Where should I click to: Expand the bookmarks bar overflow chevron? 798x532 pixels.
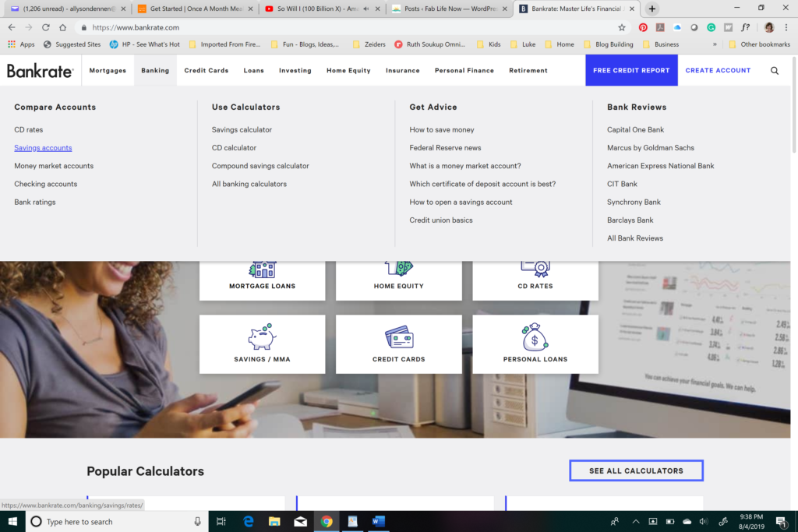[715, 44]
